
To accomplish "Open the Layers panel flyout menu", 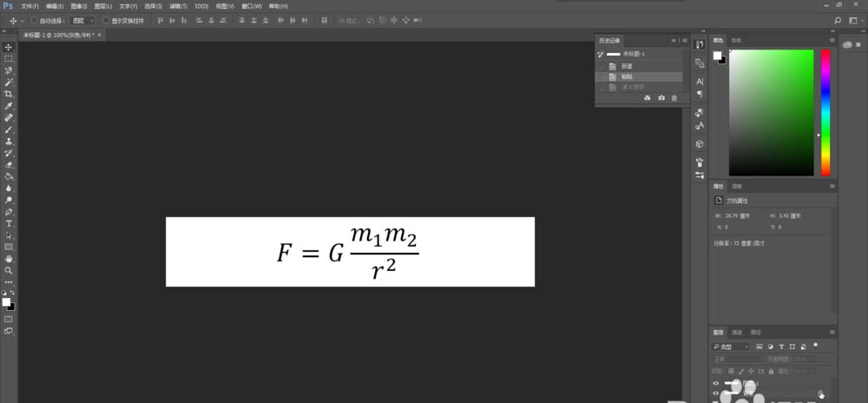I will coord(832,332).
